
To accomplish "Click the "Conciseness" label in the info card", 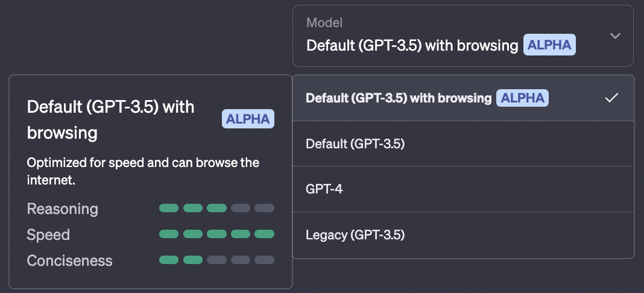I will click(x=69, y=260).
